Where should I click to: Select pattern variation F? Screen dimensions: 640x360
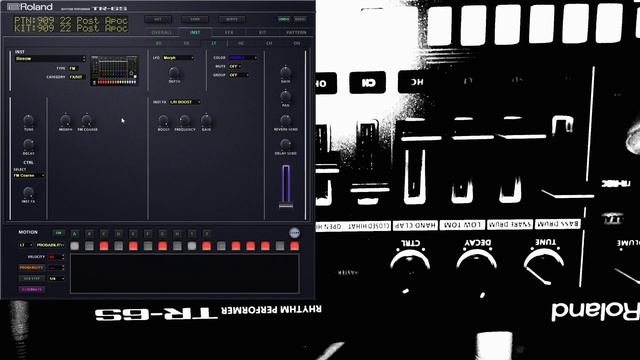coord(148,234)
